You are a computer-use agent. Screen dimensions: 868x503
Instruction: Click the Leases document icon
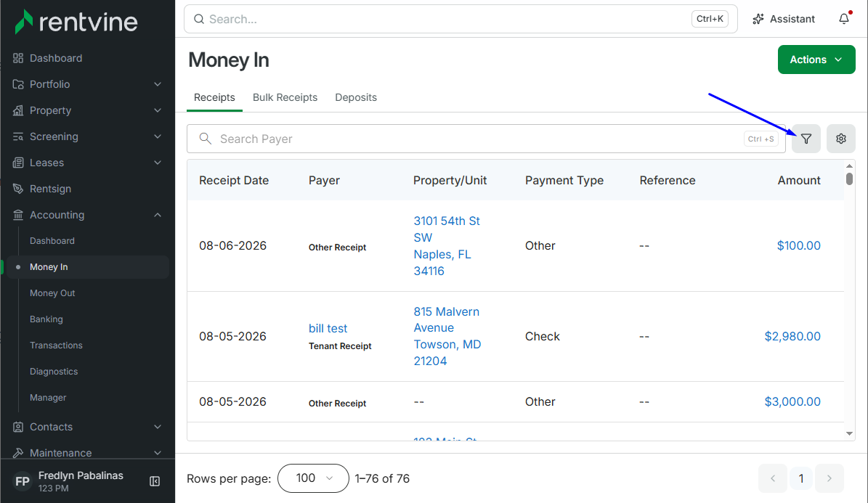click(18, 163)
